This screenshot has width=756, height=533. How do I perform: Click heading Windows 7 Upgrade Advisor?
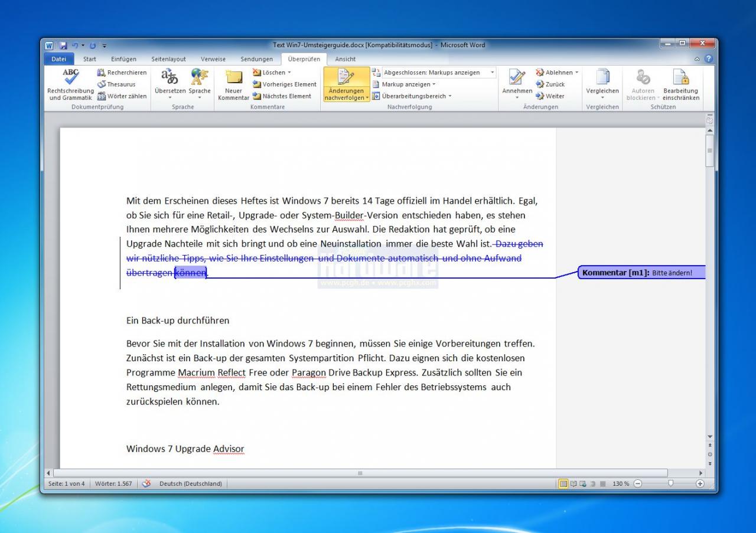tap(185, 449)
